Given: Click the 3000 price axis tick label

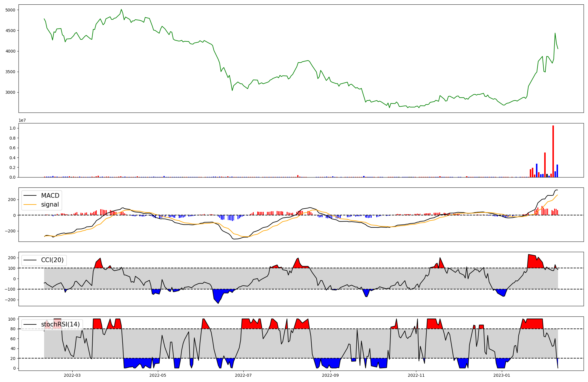Looking at the screenshot, I should (10, 93).
